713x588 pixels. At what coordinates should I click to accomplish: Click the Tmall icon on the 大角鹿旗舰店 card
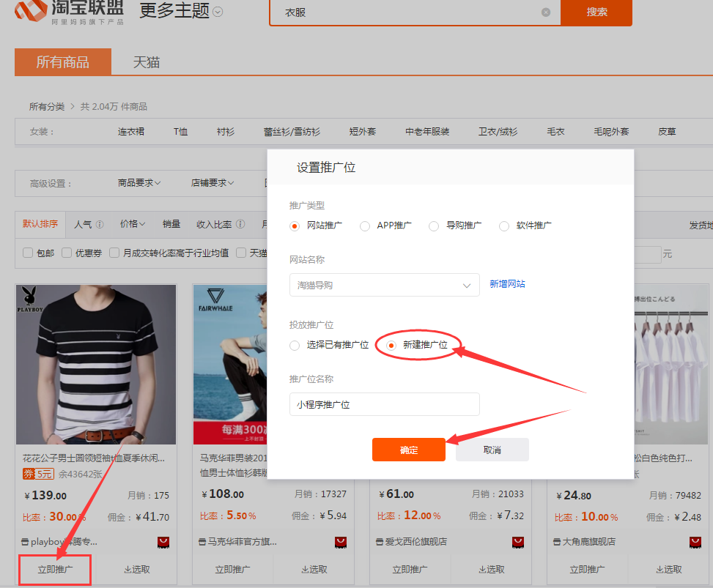point(695,543)
